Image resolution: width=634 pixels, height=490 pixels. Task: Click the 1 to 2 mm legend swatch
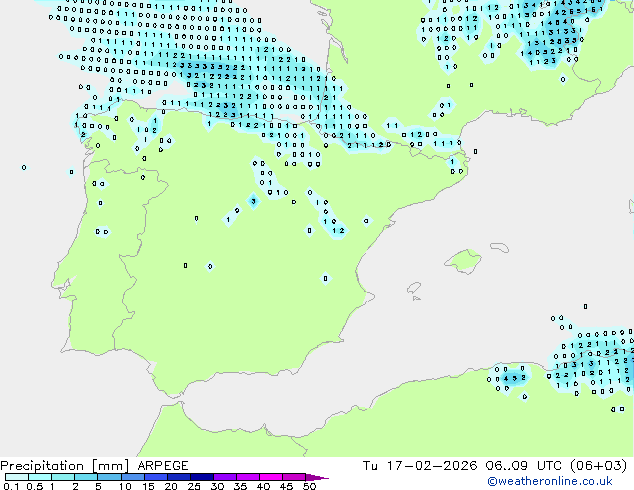coord(63,477)
